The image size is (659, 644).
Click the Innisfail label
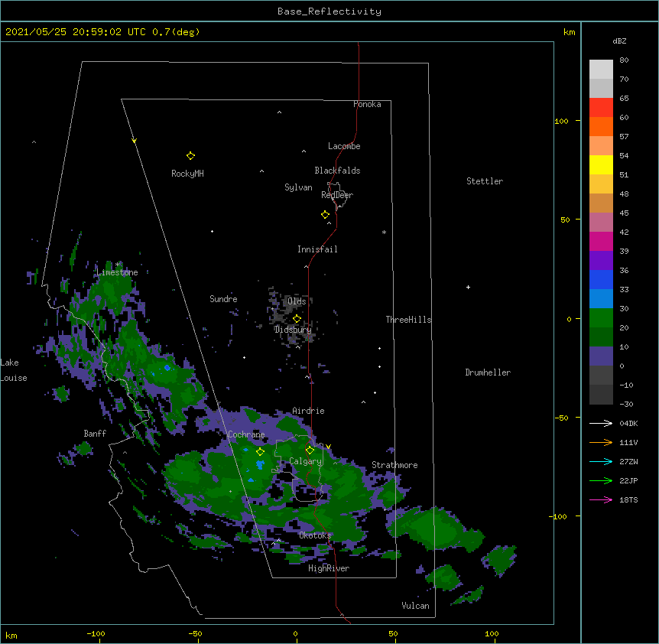(x=317, y=249)
